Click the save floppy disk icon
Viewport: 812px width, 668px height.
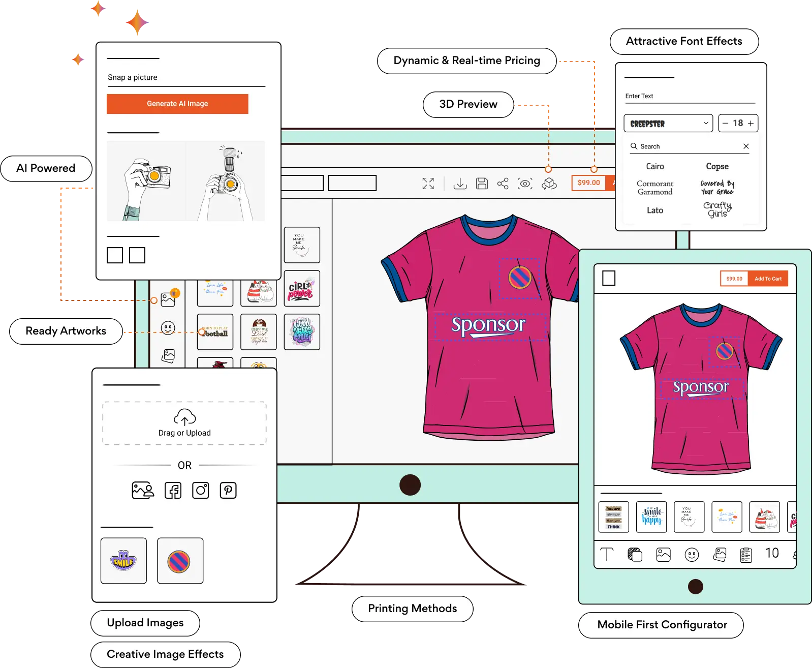(482, 184)
